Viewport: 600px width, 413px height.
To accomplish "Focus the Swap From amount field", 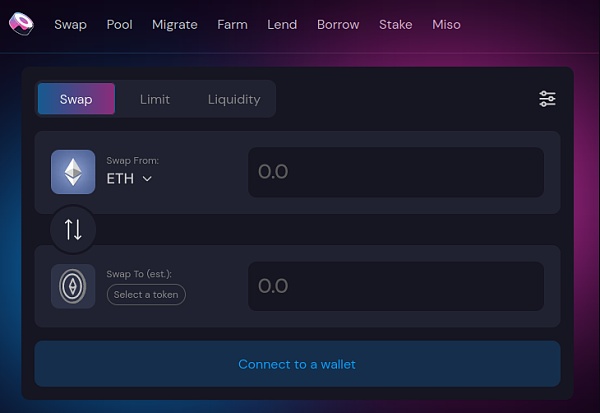I will (396, 172).
